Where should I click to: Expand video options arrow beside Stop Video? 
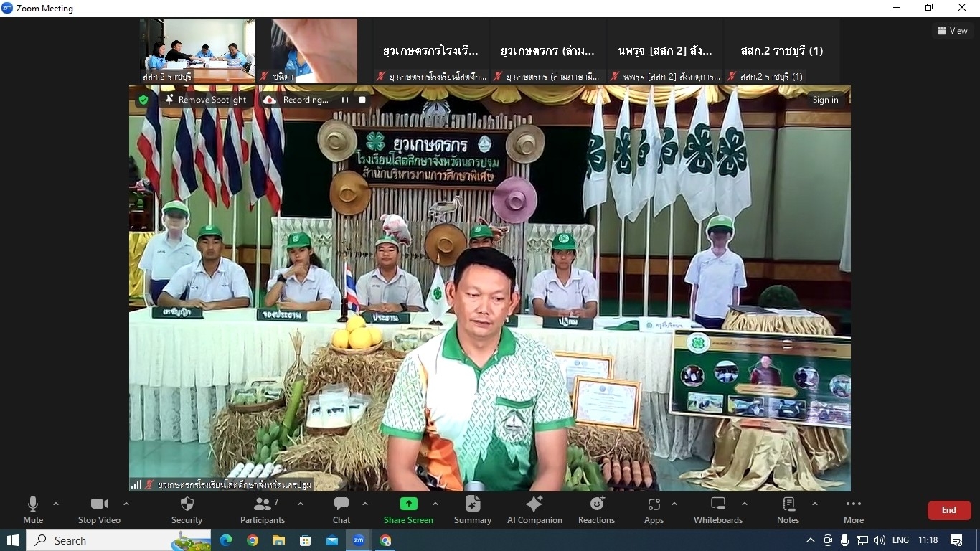pyautogui.click(x=126, y=504)
